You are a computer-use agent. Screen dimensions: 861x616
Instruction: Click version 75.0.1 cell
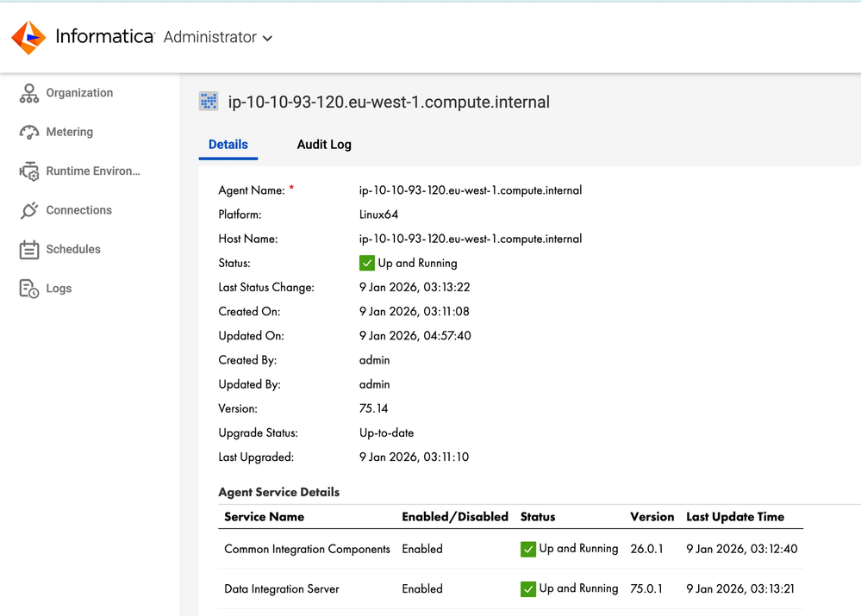coord(646,589)
